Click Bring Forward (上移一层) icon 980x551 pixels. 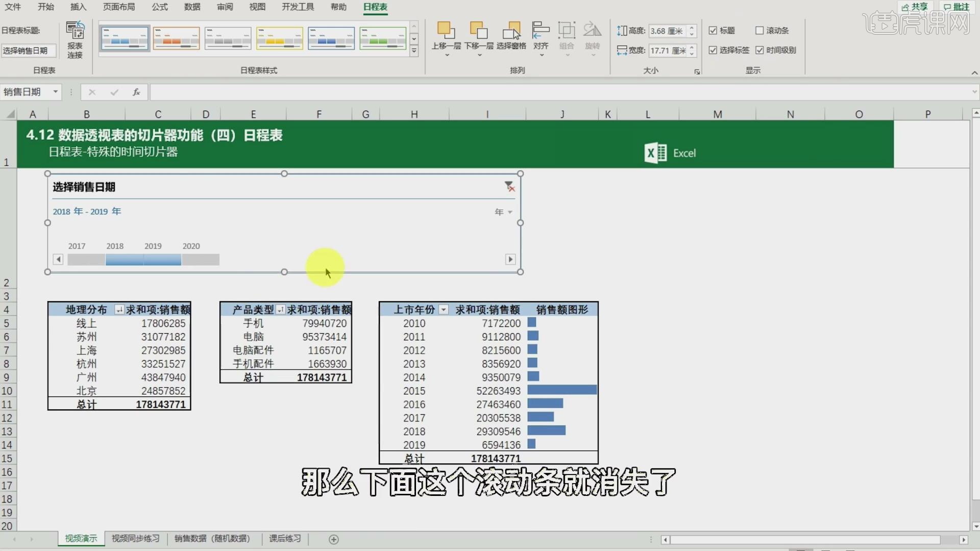tap(446, 30)
